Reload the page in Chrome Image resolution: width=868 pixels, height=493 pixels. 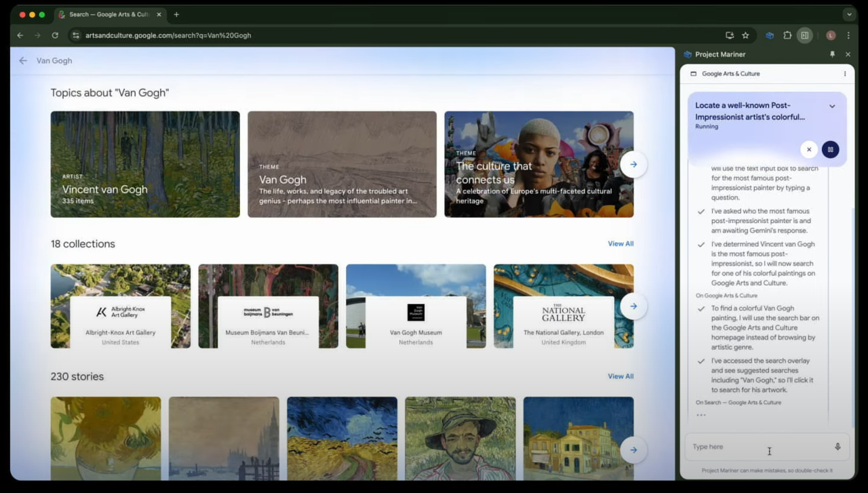coord(55,35)
